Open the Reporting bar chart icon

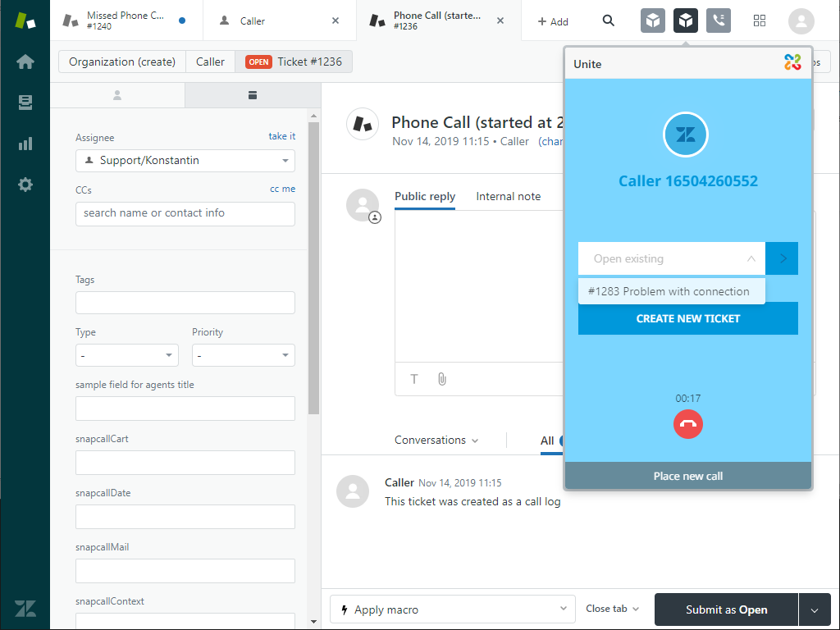click(x=25, y=144)
